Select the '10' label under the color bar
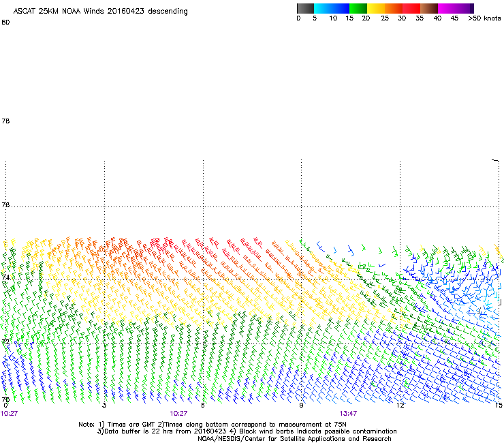Viewport: 504px width, 443px height. (x=333, y=18)
